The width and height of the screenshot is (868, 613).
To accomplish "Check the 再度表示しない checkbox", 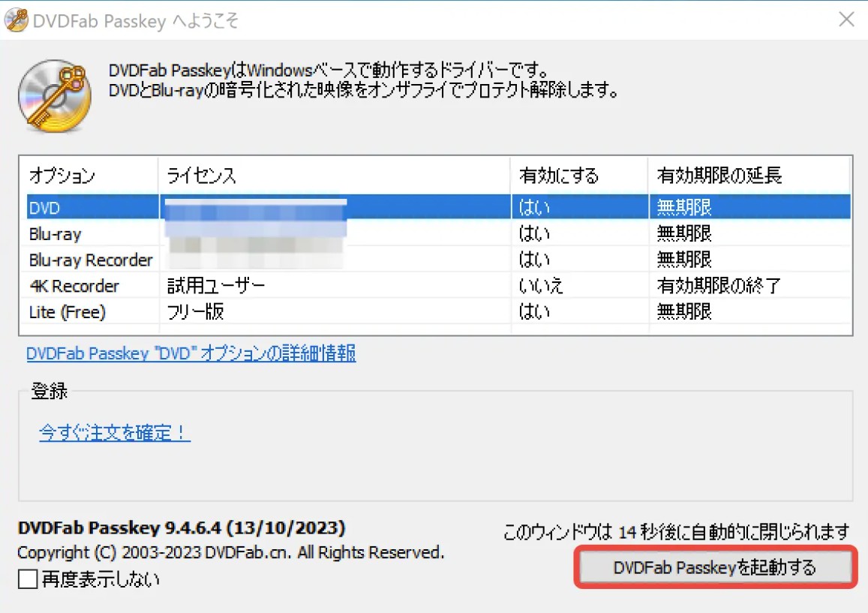I will (28, 579).
